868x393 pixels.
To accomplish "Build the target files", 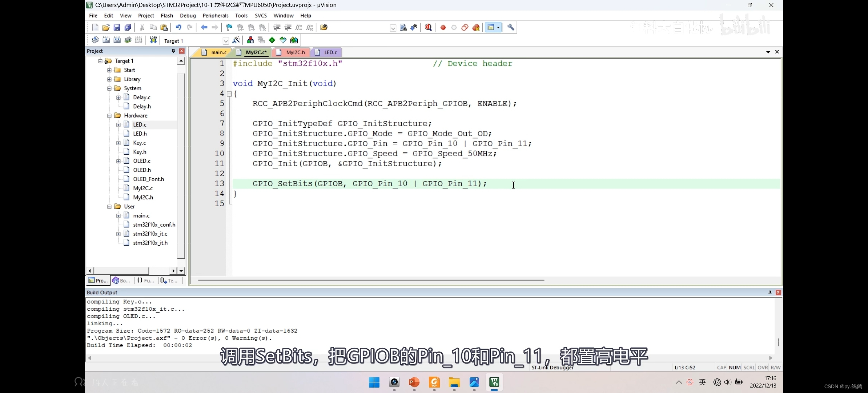I will [106, 40].
